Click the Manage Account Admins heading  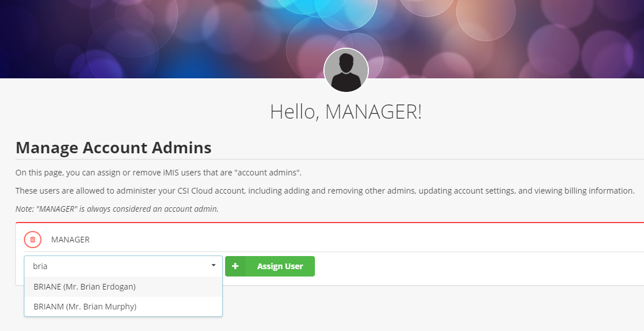click(114, 148)
